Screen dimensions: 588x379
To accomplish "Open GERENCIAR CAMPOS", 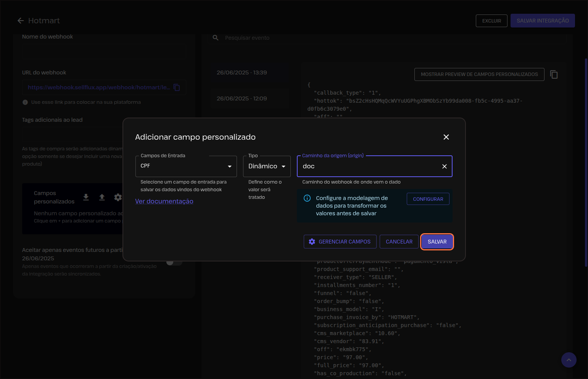I will 340,242.
